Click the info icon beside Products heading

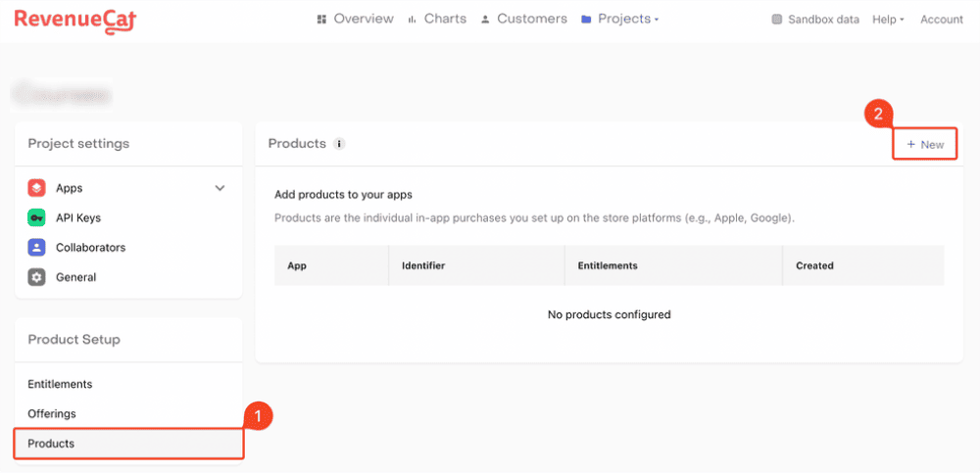pyautogui.click(x=339, y=144)
